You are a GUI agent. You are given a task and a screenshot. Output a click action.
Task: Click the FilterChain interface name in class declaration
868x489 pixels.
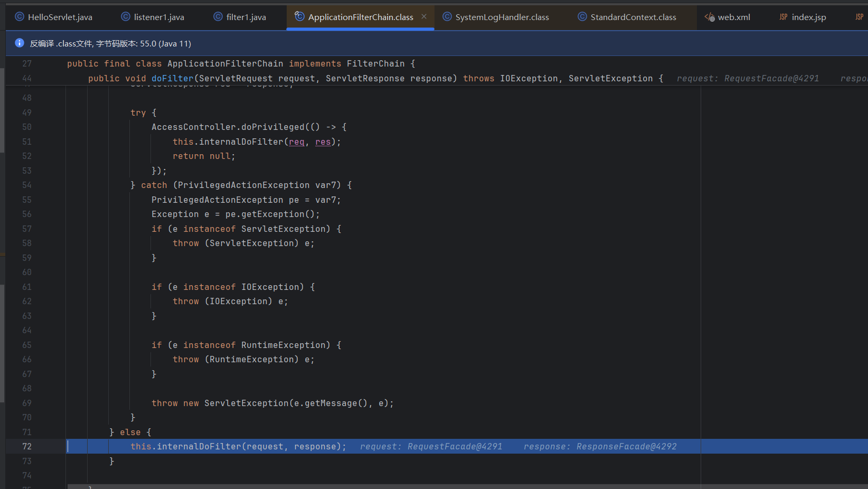(x=375, y=63)
